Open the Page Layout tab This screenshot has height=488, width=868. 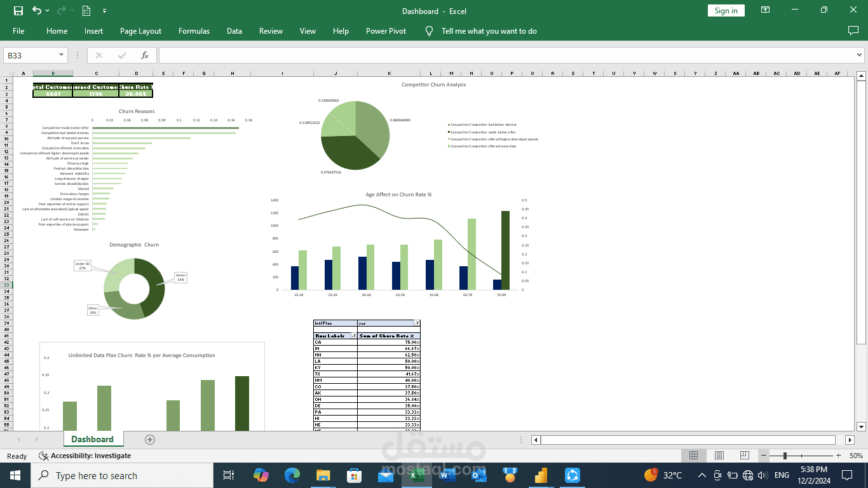pos(140,31)
